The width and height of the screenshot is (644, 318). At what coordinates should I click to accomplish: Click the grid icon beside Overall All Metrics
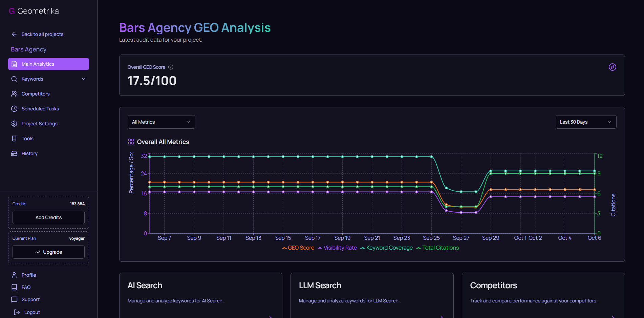(131, 141)
